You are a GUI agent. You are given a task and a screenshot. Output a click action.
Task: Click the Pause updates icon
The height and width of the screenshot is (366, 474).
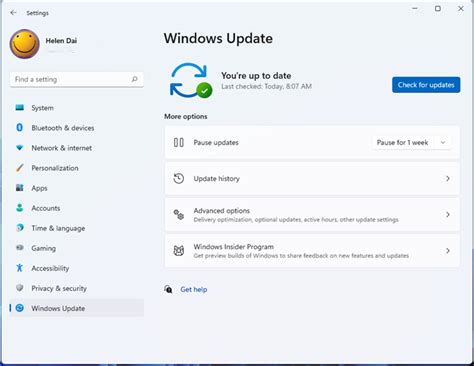pos(179,143)
